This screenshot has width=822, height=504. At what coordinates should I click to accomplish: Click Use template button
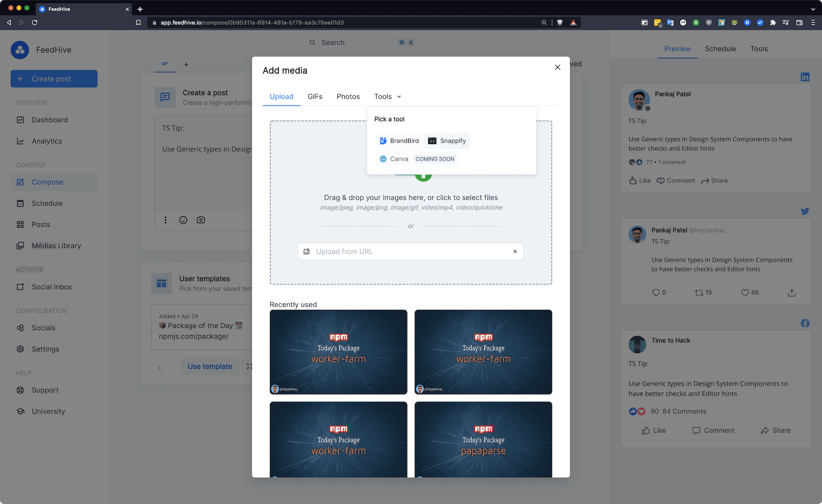point(210,366)
